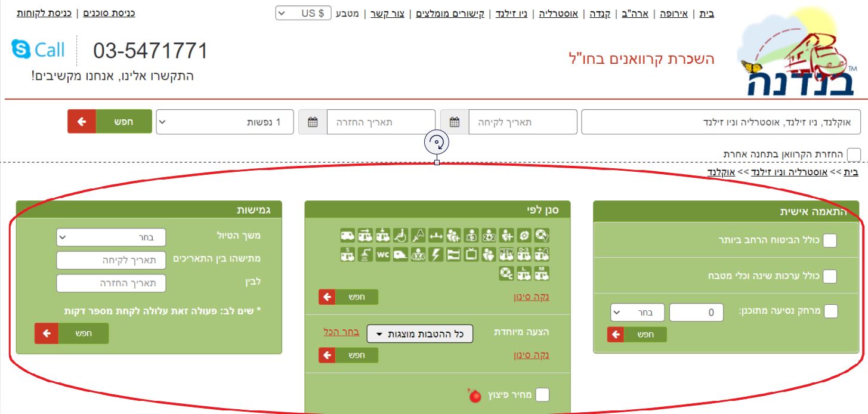Pick the S size van icon
Screen dimensions: 868x414
pyautogui.click(x=348, y=254)
